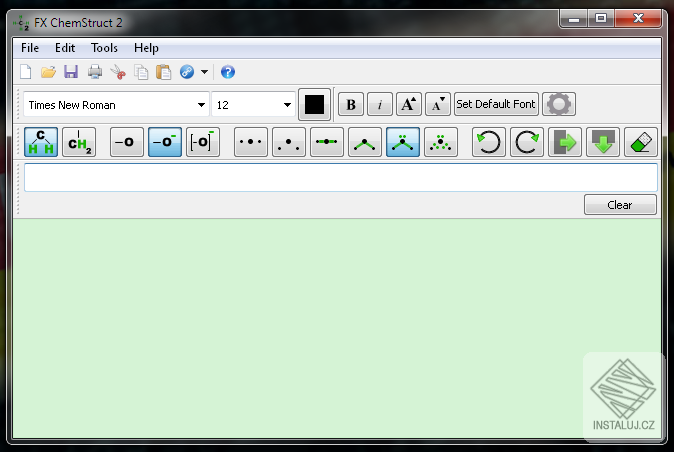Open settings with the gear icon
Image resolution: width=674 pixels, height=452 pixels.
(x=559, y=104)
